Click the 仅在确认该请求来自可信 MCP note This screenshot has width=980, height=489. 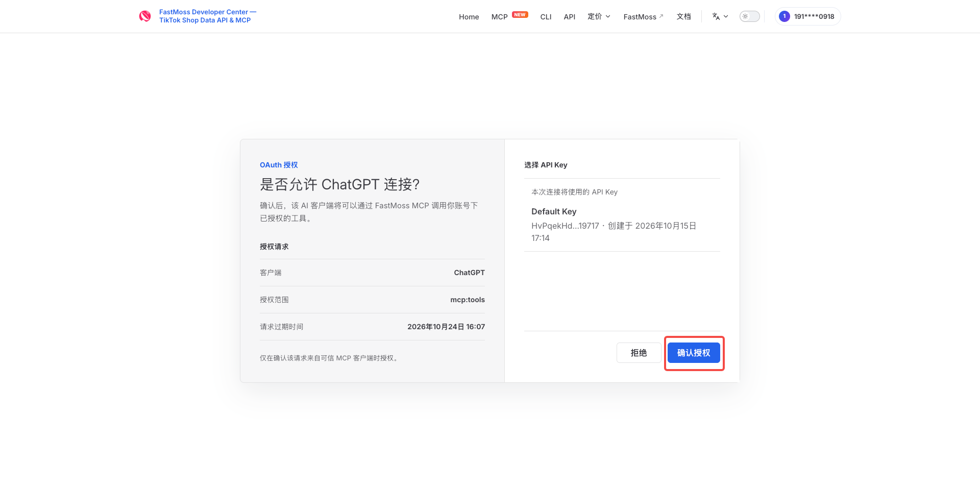point(329,358)
